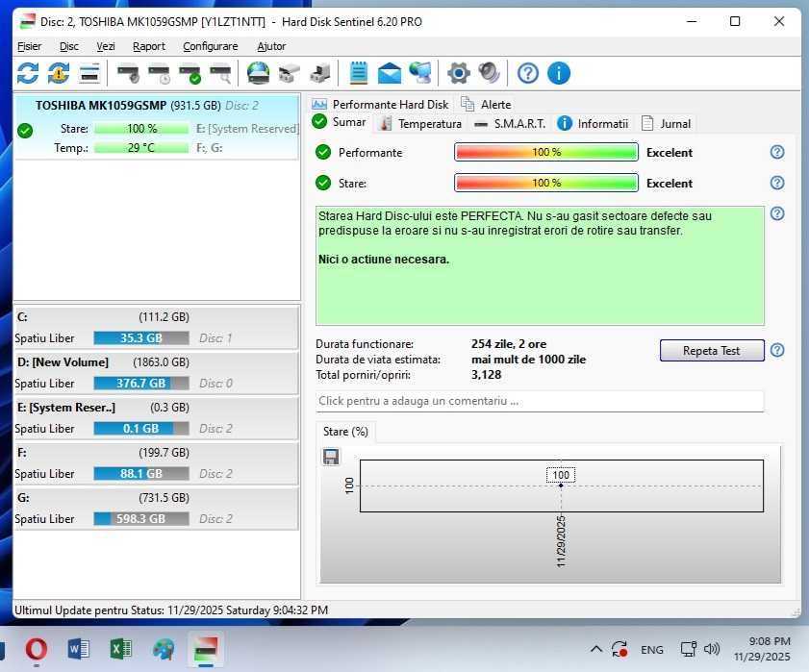Open the blue notepad report icon
The width and height of the screenshot is (809, 672).
coord(359,73)
